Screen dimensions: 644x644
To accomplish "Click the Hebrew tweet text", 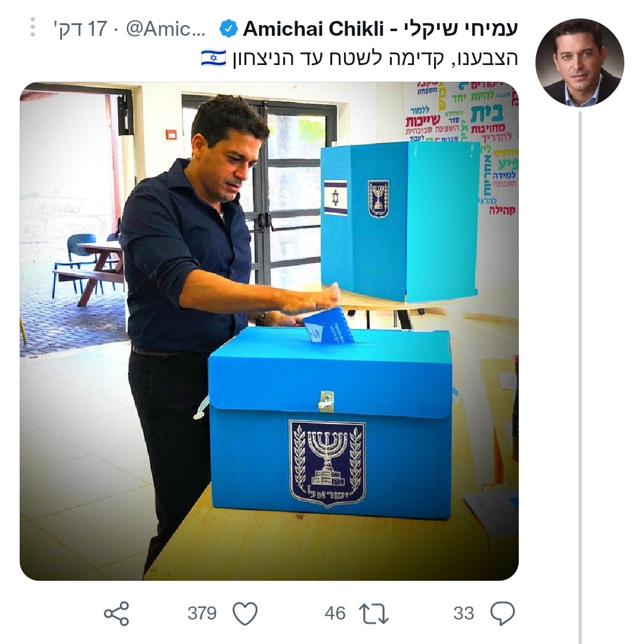I will tap(376, 58).
